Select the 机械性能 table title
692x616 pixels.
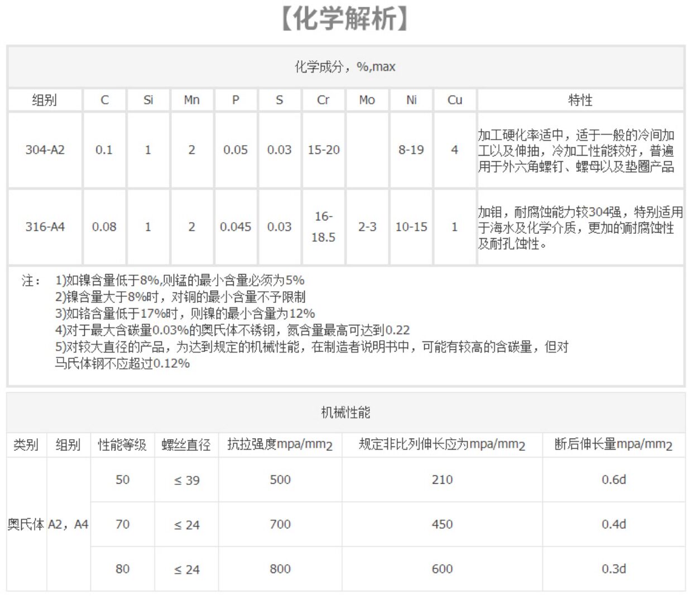(345, 413)
